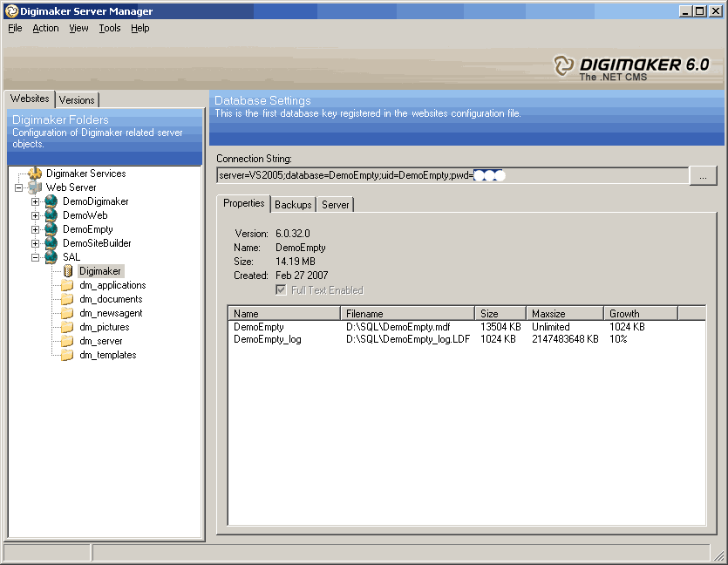This screenshot has width=728, height=565.
Task: Select the dm_applications tree item
Action: coord(112,285)
